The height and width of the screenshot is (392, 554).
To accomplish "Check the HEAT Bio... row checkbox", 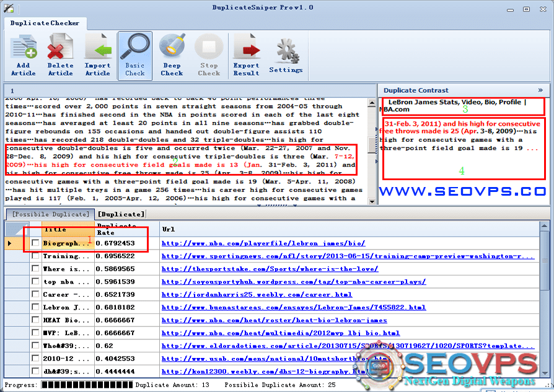I will coord(35,320).
